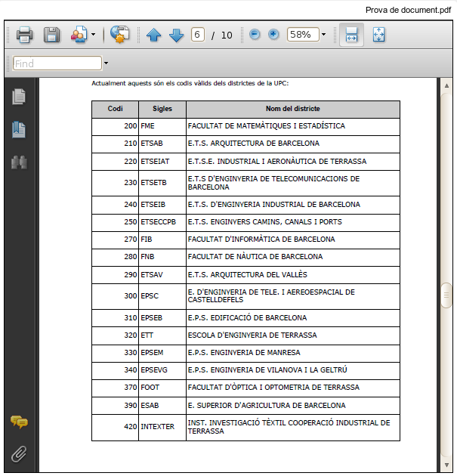Open the Pages thumbnails panel
Image resolution: width=457 pixels, height=476 pixels.
pos(19,97)
